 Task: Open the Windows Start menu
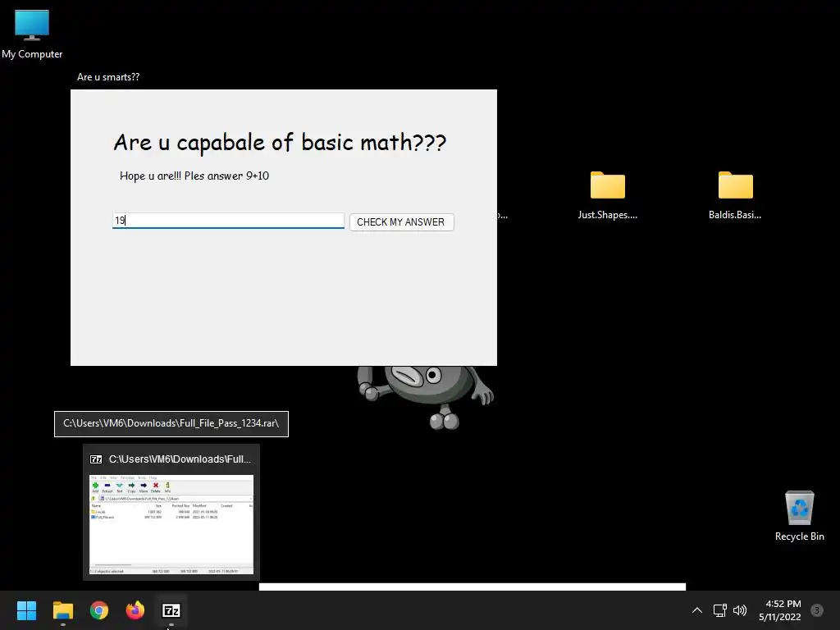point(26,610)
